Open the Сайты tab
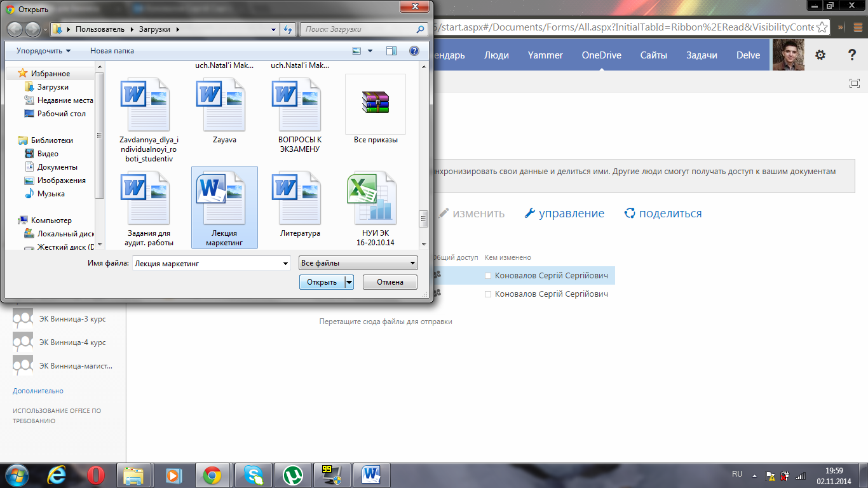This screenshot has height=488, width=868. click(x=653, y=55)
